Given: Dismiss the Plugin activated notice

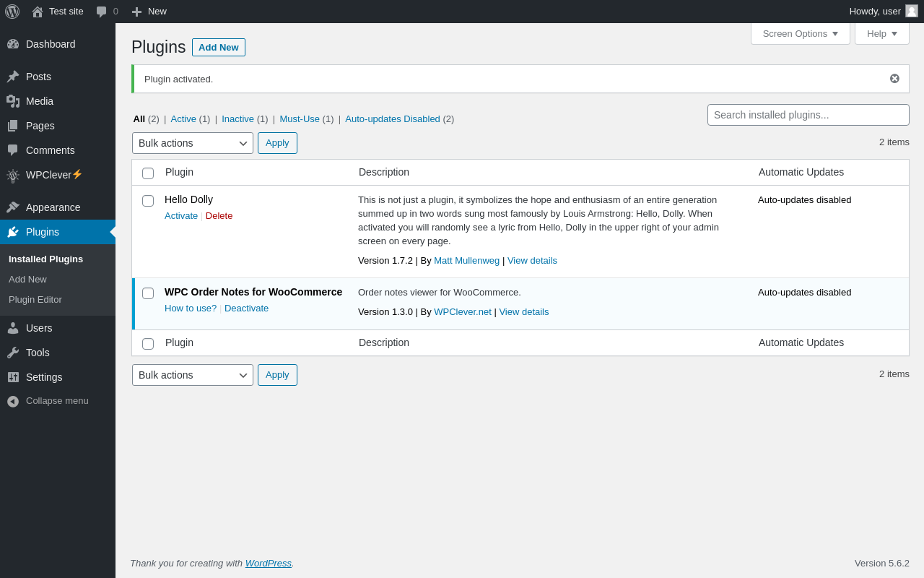Looking at the screenshot, I should pos(894,79).
